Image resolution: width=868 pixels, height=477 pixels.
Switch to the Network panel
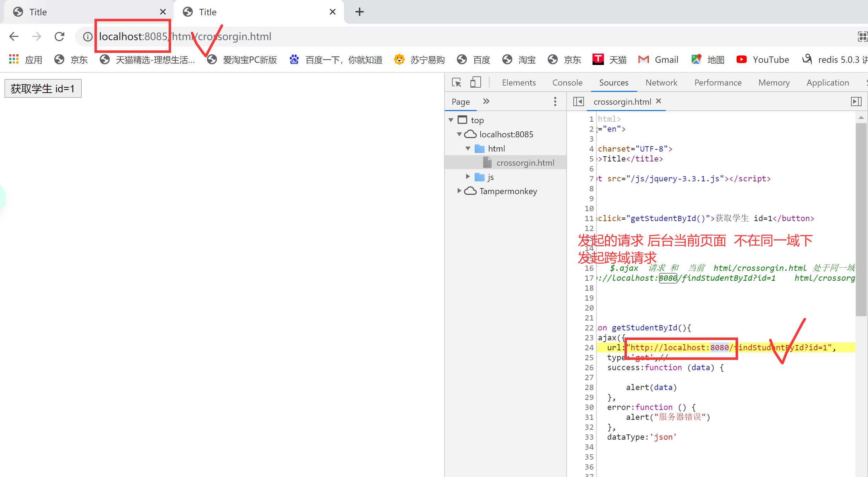point(661,83)
